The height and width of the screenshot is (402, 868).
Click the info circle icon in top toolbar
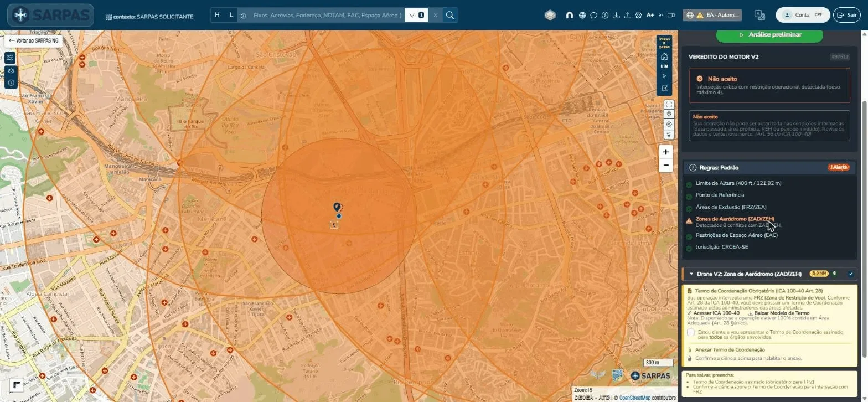(605, 16)
